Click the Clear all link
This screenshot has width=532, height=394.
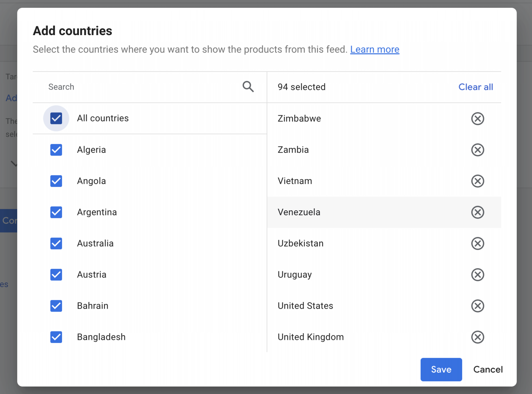coord(475,87)
